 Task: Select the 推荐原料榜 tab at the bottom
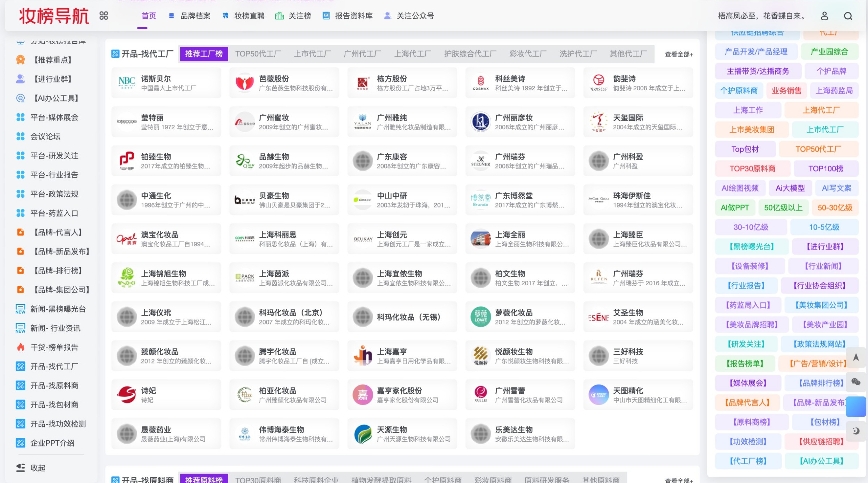205,479
